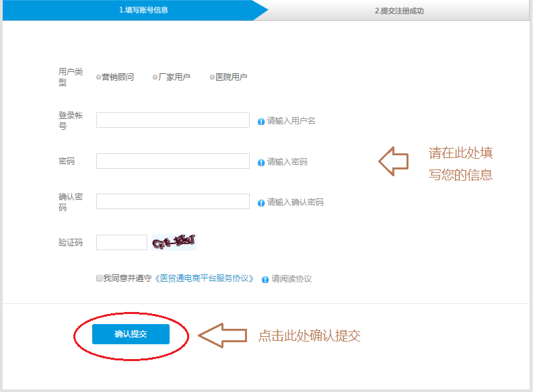Click the info icon beside 请输入密码
Image resolution: width=533 pixels, height=392 pixels.
tap(262, 162)
